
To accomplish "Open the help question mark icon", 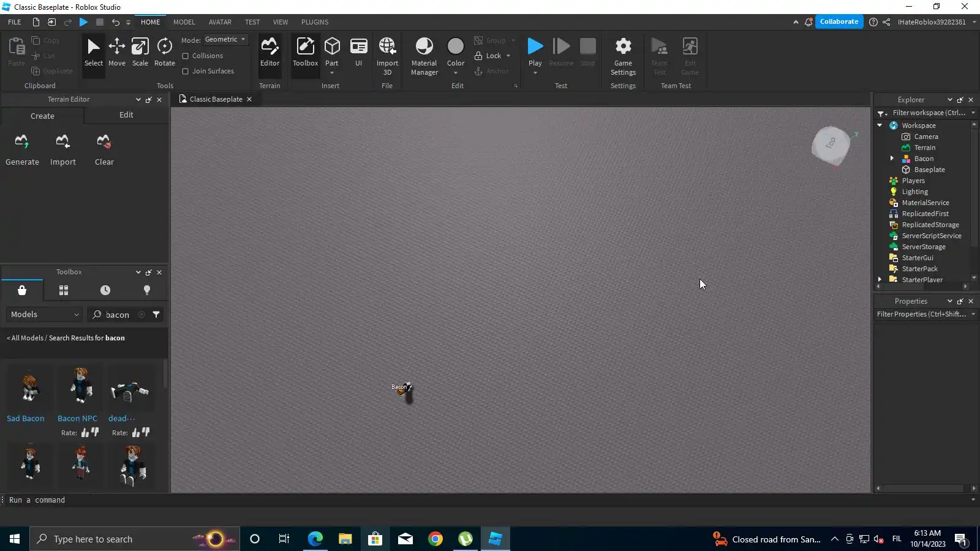I will 873,22.
